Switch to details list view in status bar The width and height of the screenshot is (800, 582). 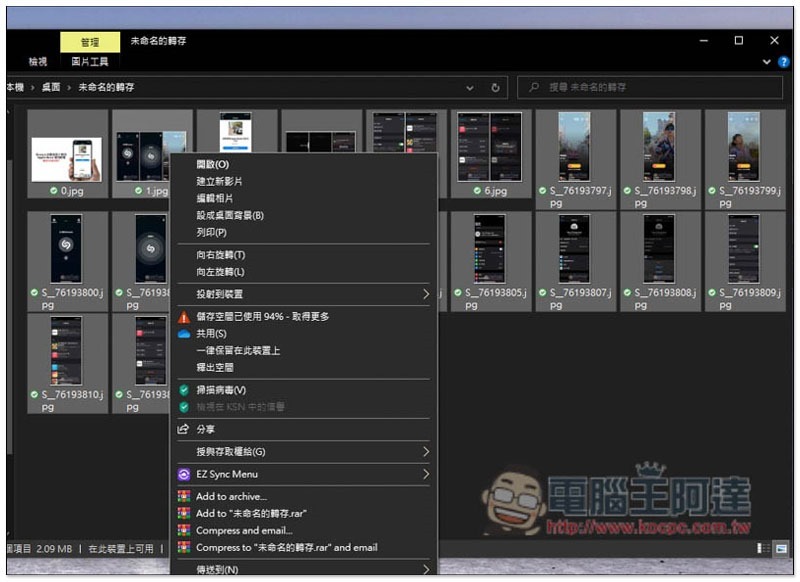[x=764, y=549]
